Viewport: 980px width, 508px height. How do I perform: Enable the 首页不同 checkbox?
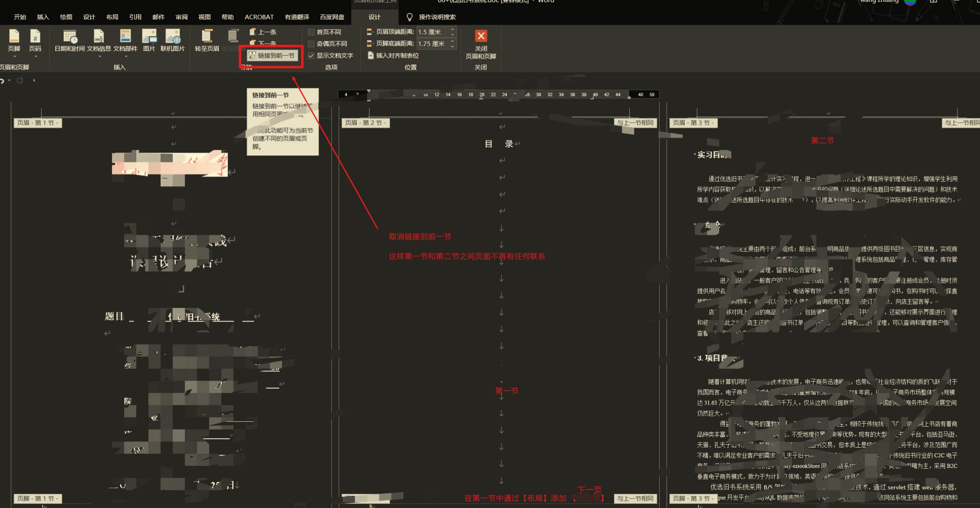tap(311, 32)
